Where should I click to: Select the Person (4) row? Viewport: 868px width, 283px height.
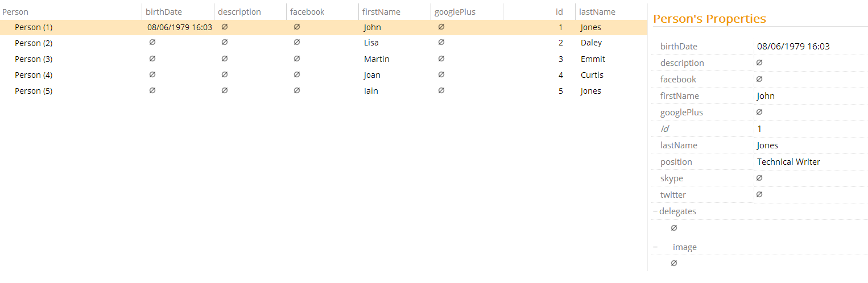[x=34, y=75]
